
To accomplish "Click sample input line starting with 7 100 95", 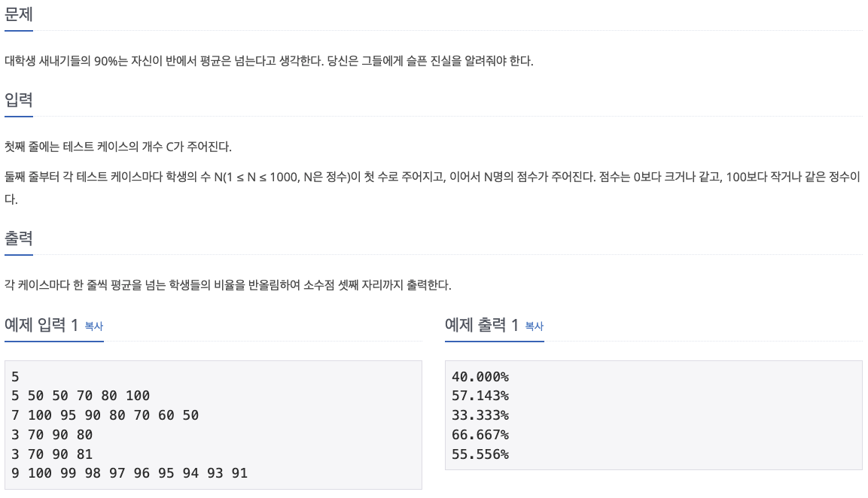I will coord(105,415).
